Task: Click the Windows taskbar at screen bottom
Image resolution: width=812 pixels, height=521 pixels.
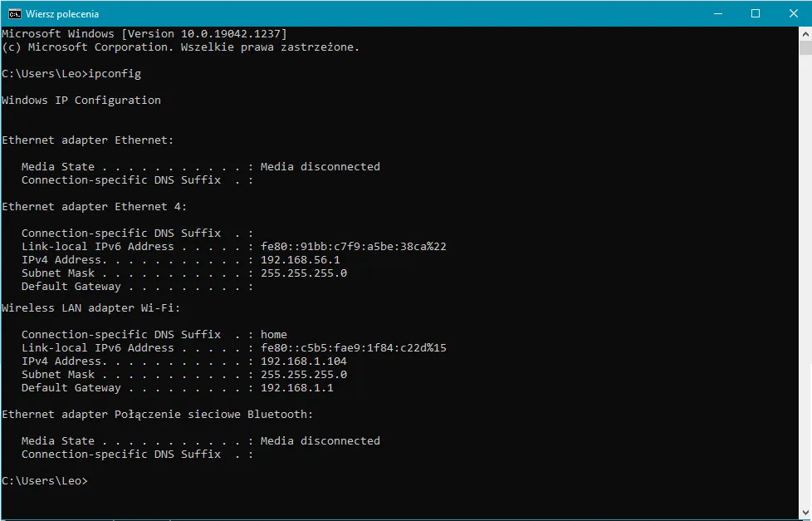Action: (x=406, y=517)
